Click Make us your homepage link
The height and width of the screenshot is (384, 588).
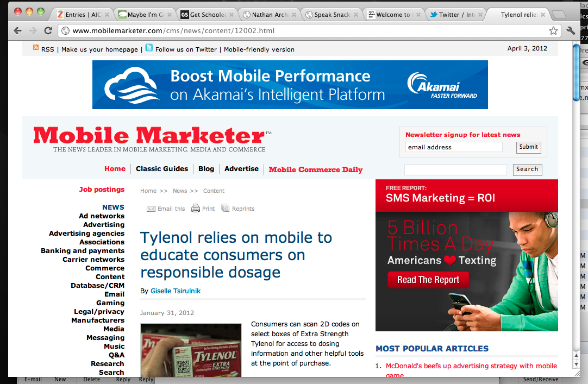[100, 49]
